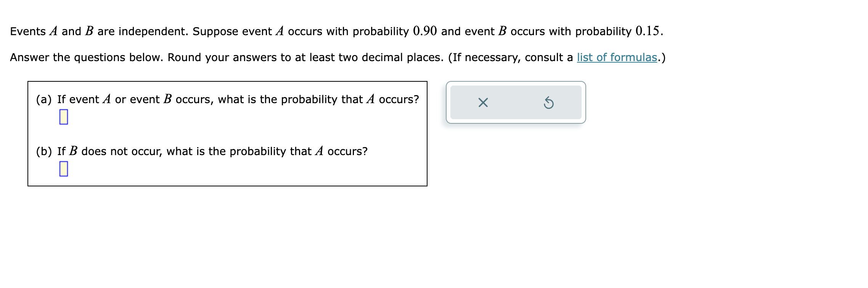Click the text of question part (b)

[x=201, y=151]
